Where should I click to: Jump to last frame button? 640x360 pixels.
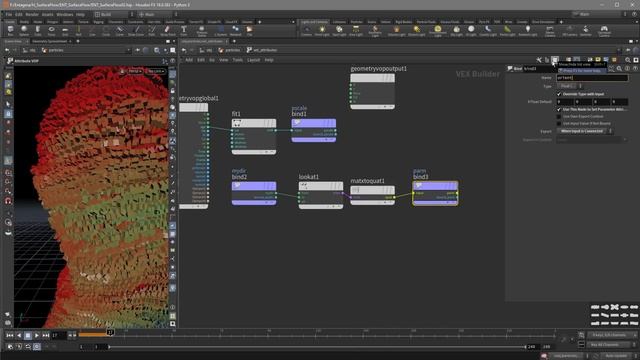coord(46,336)
